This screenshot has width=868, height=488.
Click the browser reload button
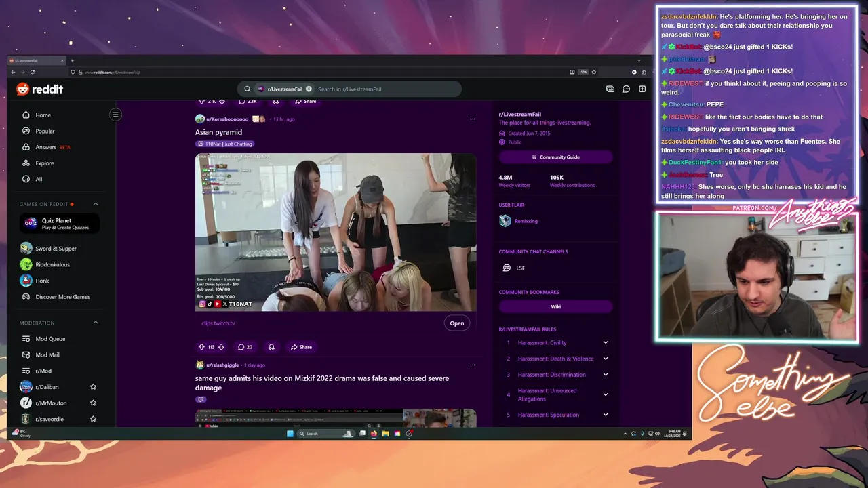click(x=32, y=72)
